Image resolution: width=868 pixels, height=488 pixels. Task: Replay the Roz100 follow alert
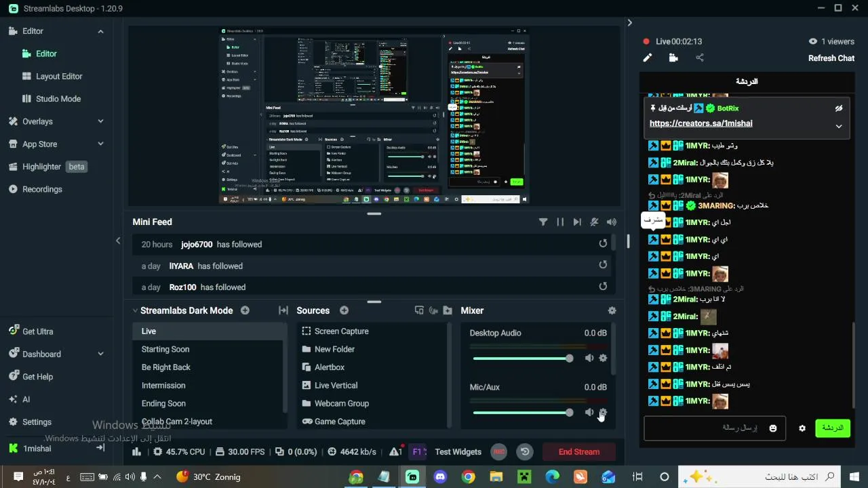(x=603, y=287)
